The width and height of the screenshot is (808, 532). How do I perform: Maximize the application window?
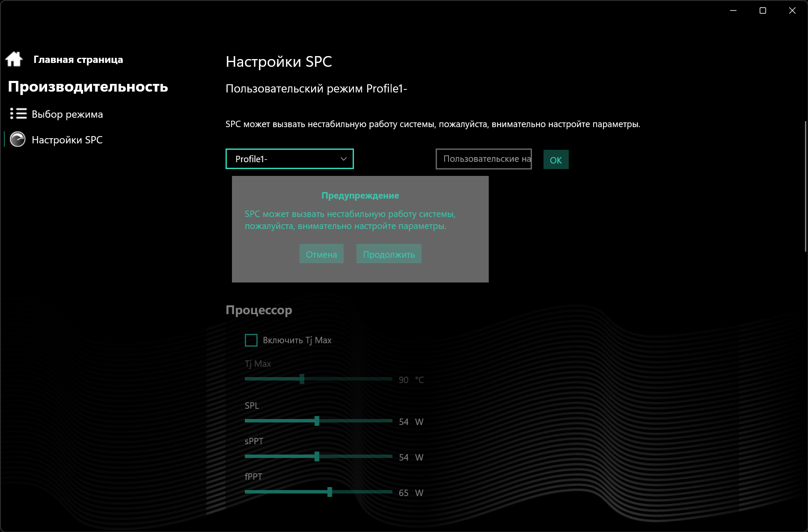(x=763, y=11)
